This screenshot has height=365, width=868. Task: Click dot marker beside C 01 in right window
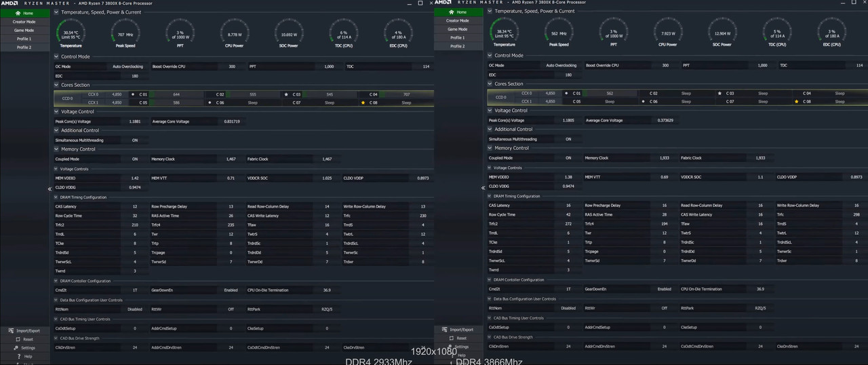pyautogui.click(x=566, y=93)
